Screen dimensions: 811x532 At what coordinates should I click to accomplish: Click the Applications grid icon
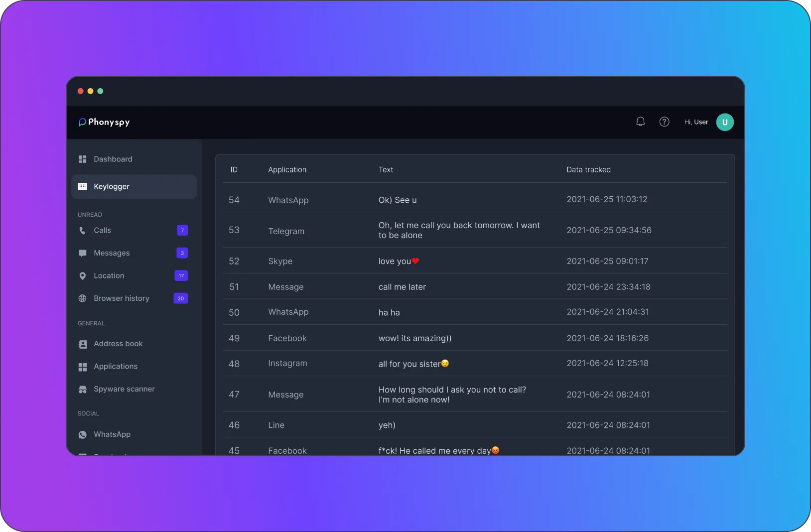pyautogui.click(x=82, y=367)
